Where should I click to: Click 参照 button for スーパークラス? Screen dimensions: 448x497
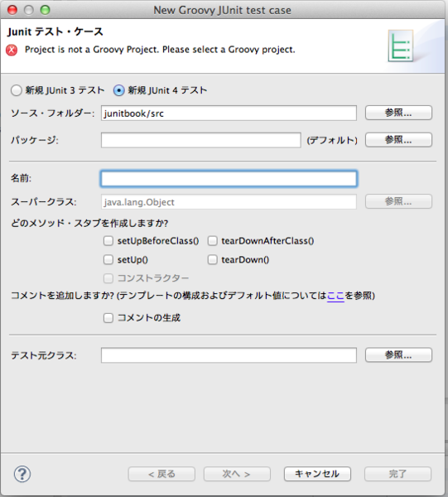pos(398,201)
